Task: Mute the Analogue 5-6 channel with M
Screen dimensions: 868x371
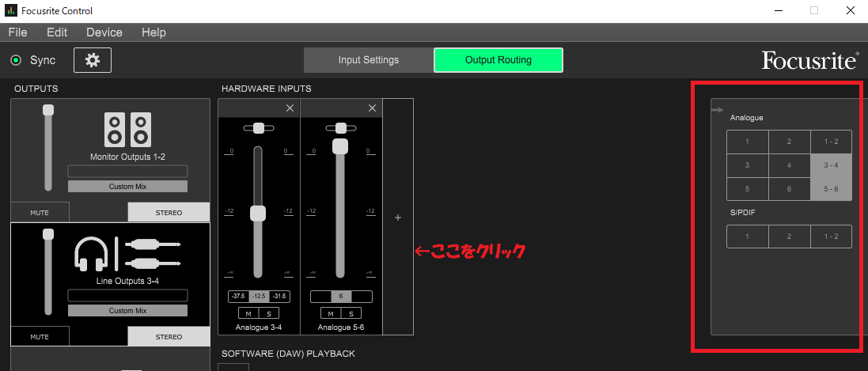Action: pos(331,313)
